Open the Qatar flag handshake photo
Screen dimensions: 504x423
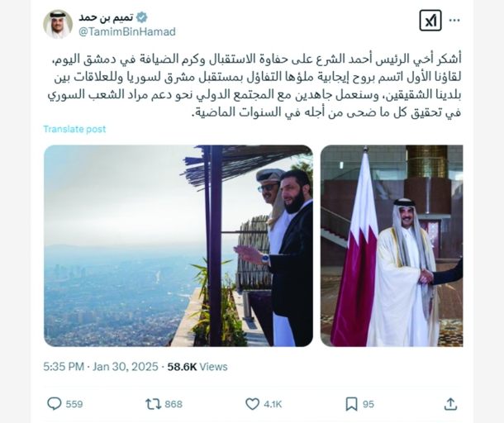pos(392,245)
